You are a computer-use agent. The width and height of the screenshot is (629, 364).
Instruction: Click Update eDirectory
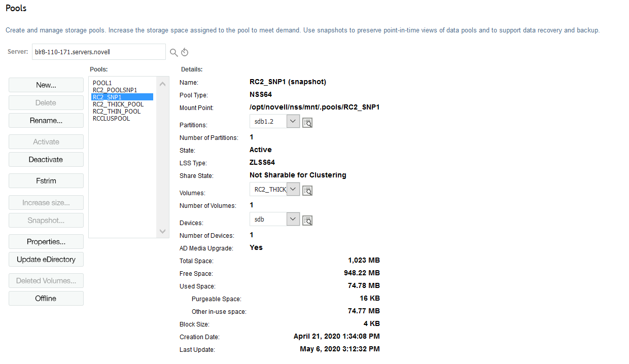coord(46,259)
